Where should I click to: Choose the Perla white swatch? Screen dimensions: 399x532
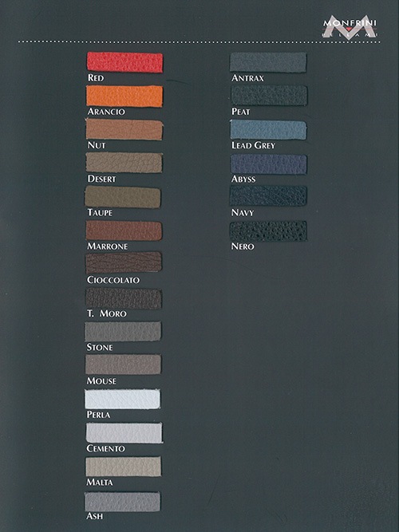123,399
